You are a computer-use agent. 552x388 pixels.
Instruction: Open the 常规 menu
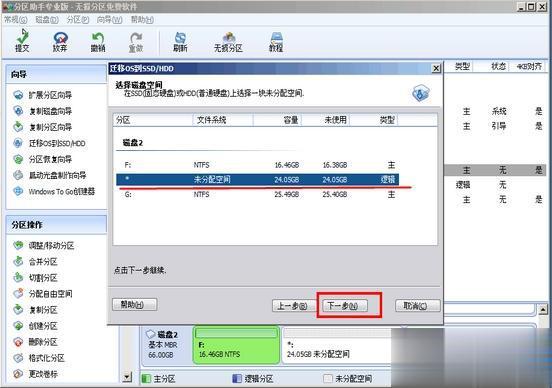(x=16, y=20)
